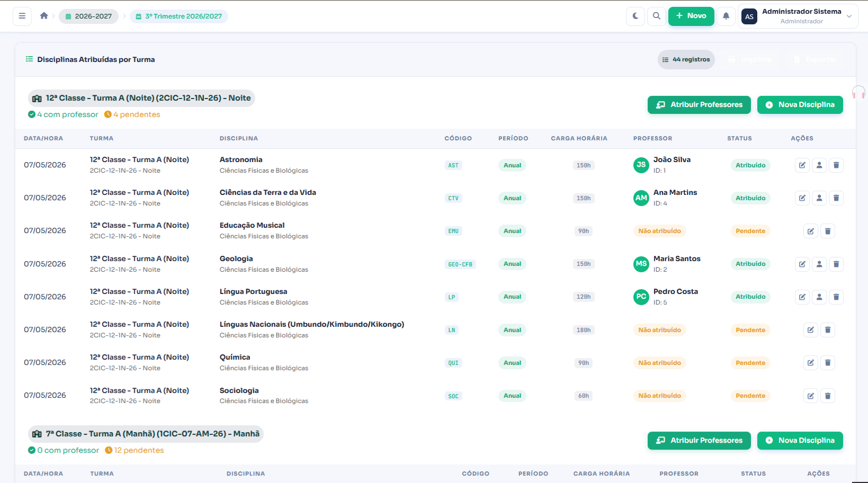Click the 12ª Classe Turma A (Noite) group header
This screenshot has height=483, width=868.
141,99
